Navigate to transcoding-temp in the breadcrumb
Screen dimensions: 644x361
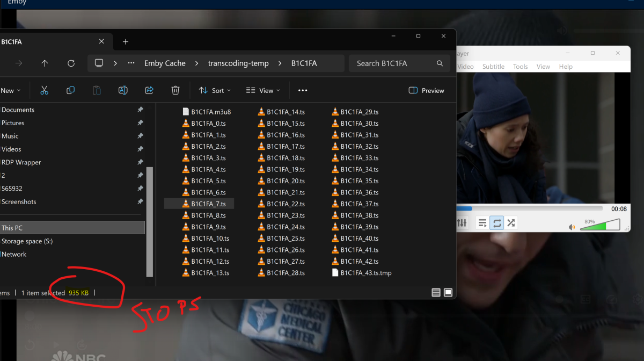pyautogui.click(x=238, y=63)
